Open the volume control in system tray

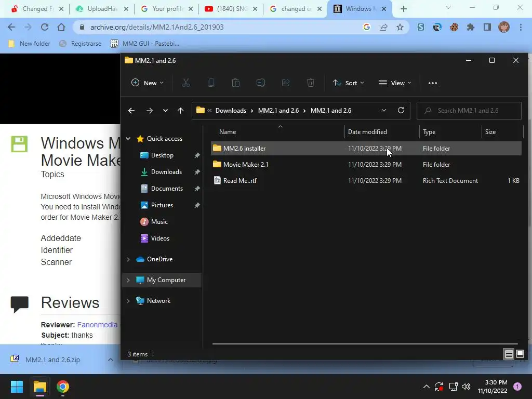(466, 387)
